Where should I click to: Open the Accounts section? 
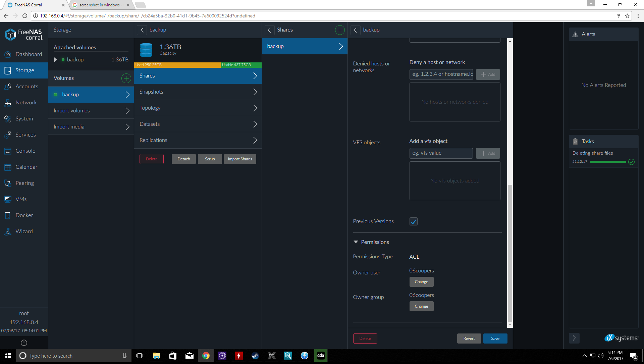[x=24, y=86]
